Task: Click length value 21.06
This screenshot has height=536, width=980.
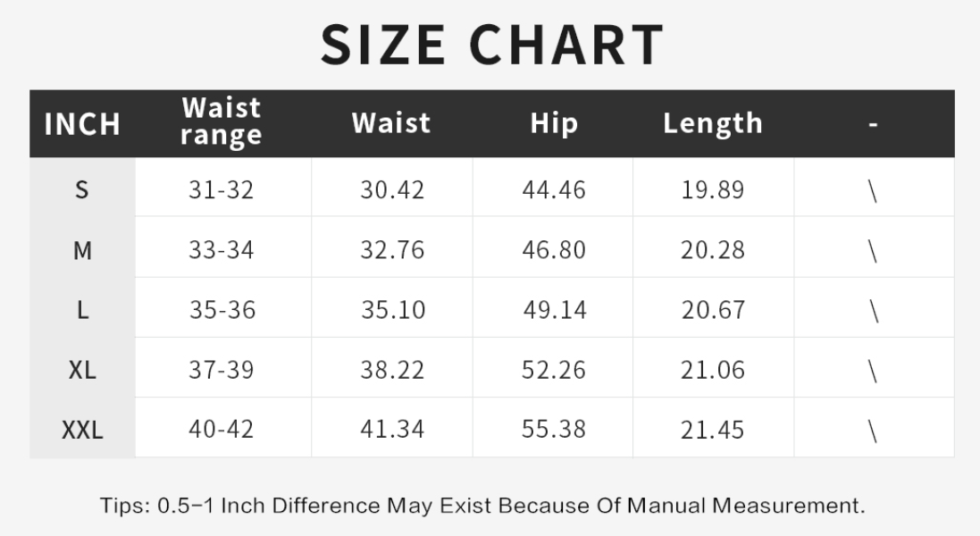Action: pyautogui.click(x=712, y=370)
